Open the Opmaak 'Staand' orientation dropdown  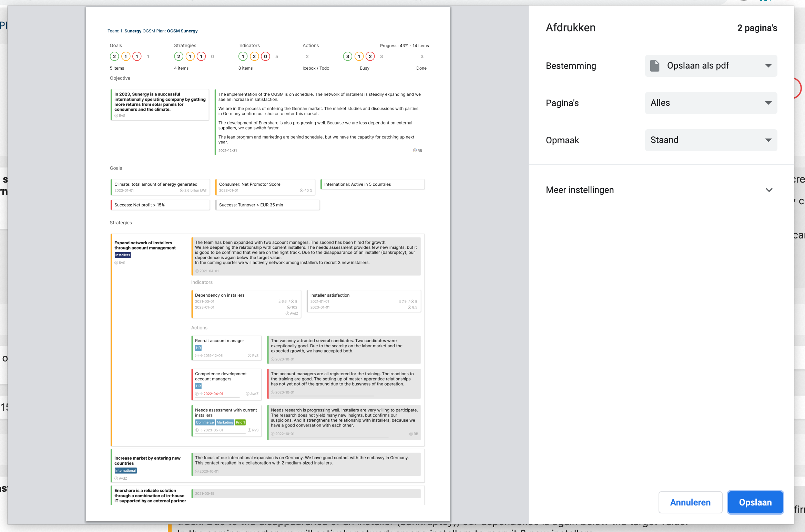coord(711,140)
